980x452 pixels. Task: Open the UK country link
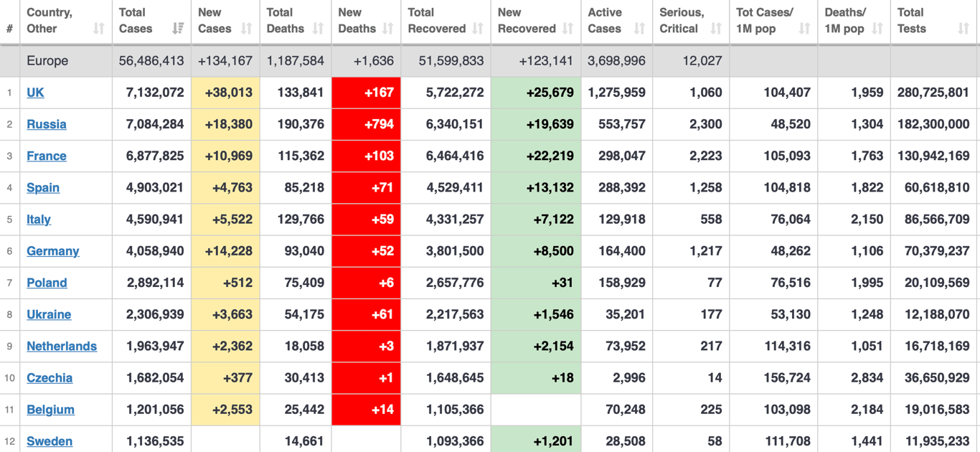(35, 93)
